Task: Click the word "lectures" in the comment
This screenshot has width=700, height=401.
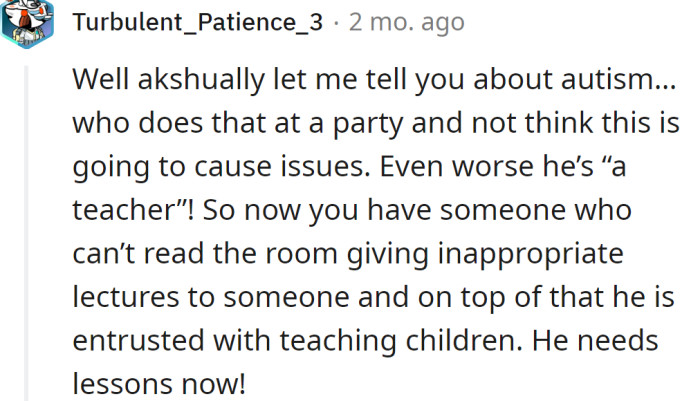Action: click(x=127, y=297)
